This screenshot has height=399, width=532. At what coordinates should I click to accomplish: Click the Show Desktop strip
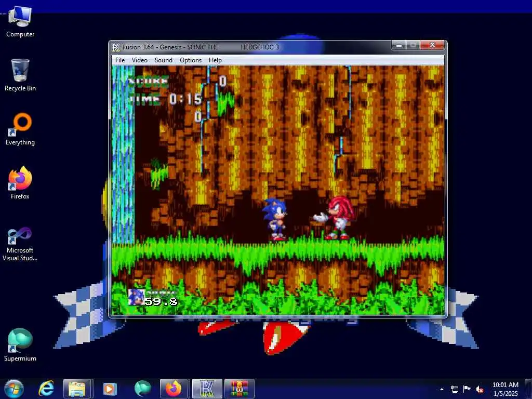[528, 389]
